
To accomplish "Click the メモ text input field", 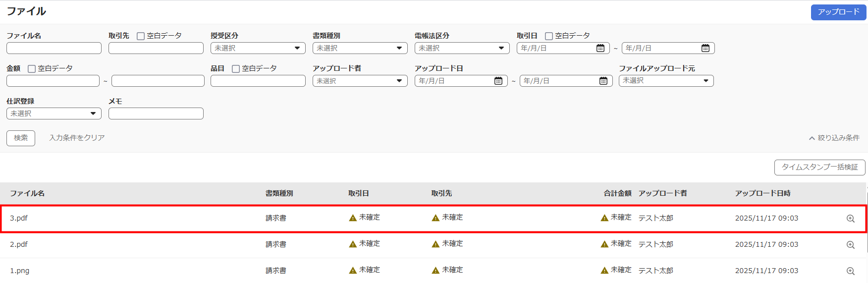I will pyautogui.click(x=156, y=113).
